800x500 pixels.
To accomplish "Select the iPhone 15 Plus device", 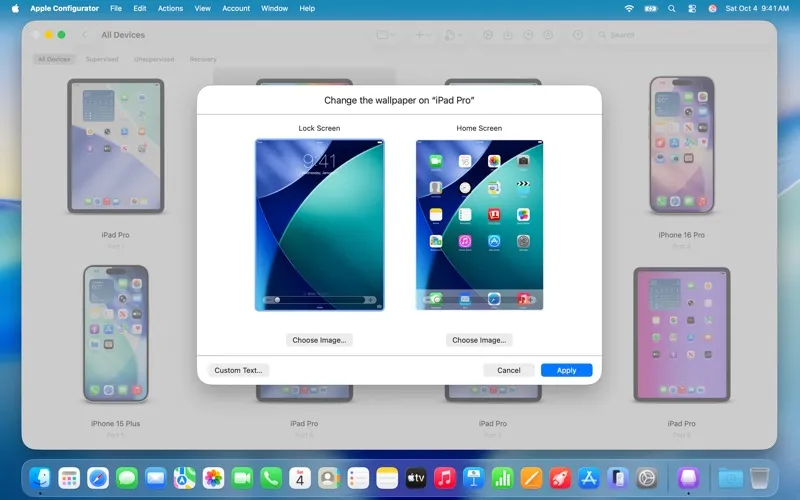I will 116,334.
